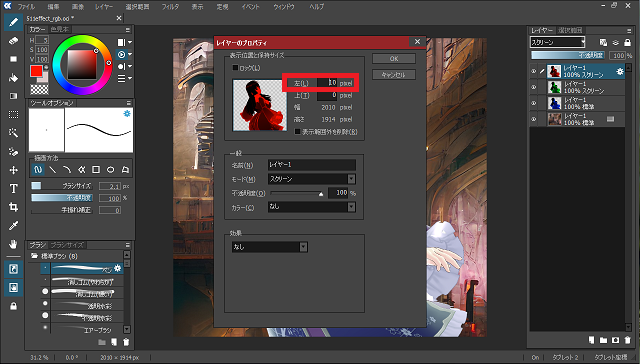Open gear settings for red layer
640x364 pixels.
point(620,71)
